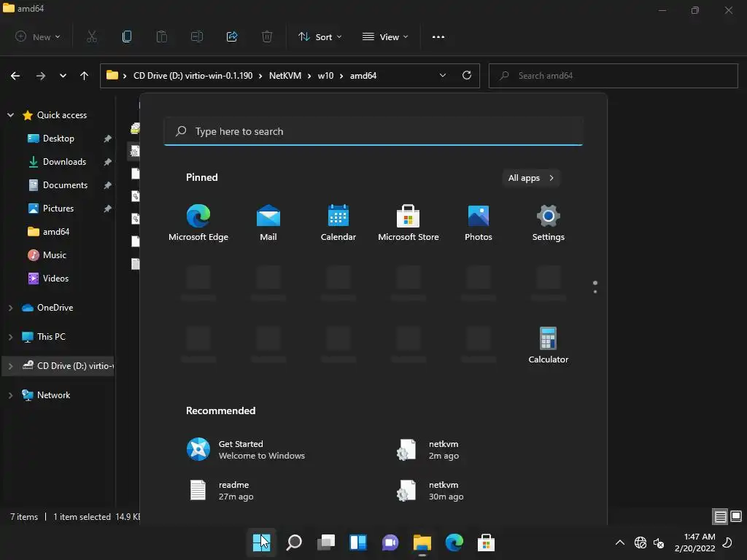This screenshot has width=747, height=560.
Task: Open the See more ellipsis menu
Action: (438, 36)
